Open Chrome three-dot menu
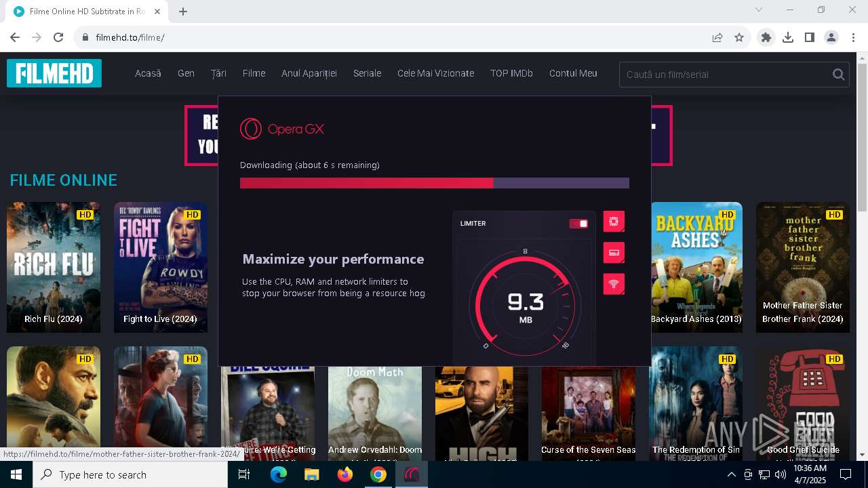This screenshot has width=868, height=488. click(x=853, y=37)
